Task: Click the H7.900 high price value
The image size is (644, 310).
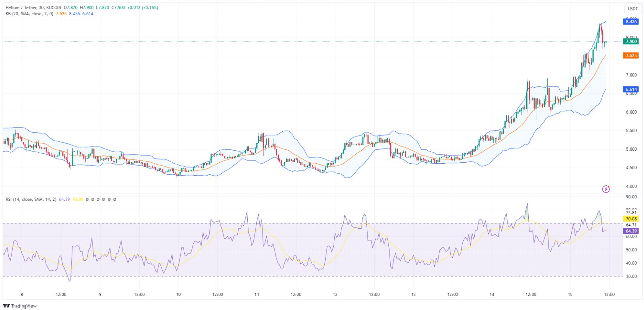Action: 87,7
